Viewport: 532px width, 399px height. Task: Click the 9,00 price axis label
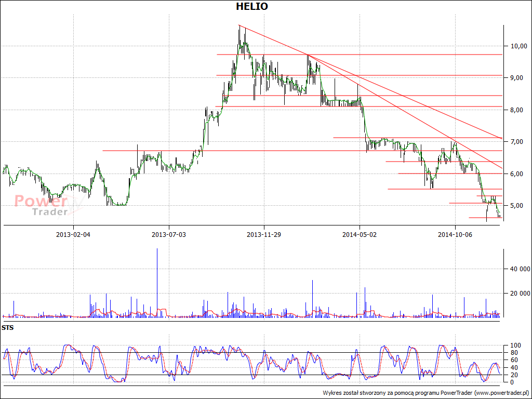click(x=517, y=78)
